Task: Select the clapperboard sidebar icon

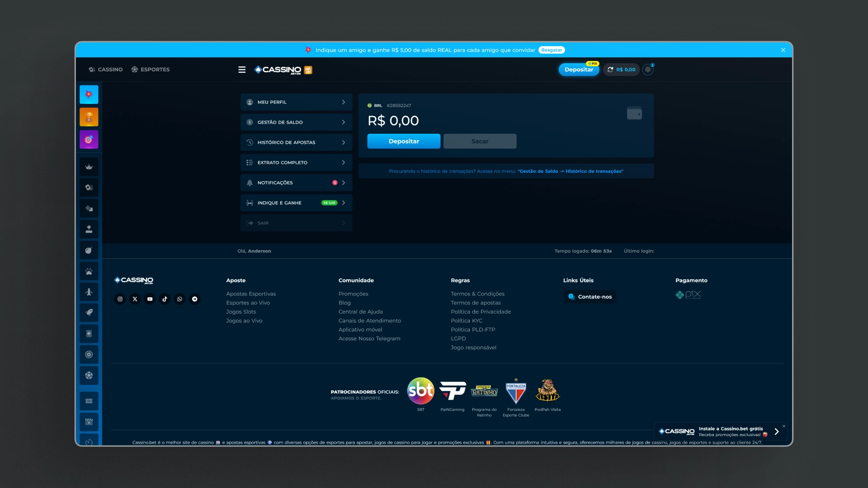Action: (x=89, y=422)
